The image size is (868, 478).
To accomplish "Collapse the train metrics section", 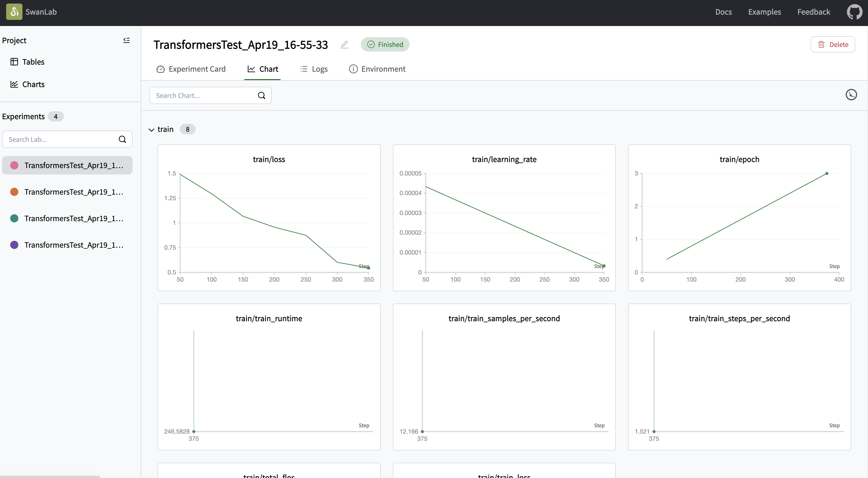I will (x=151, y=129).
